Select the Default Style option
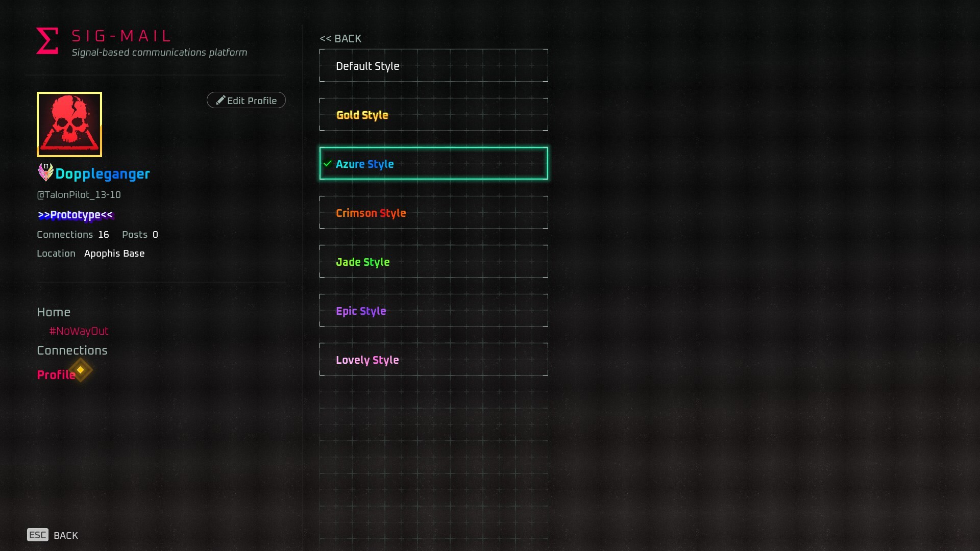This screenshot has height=551, width=980. click(433, 65)
